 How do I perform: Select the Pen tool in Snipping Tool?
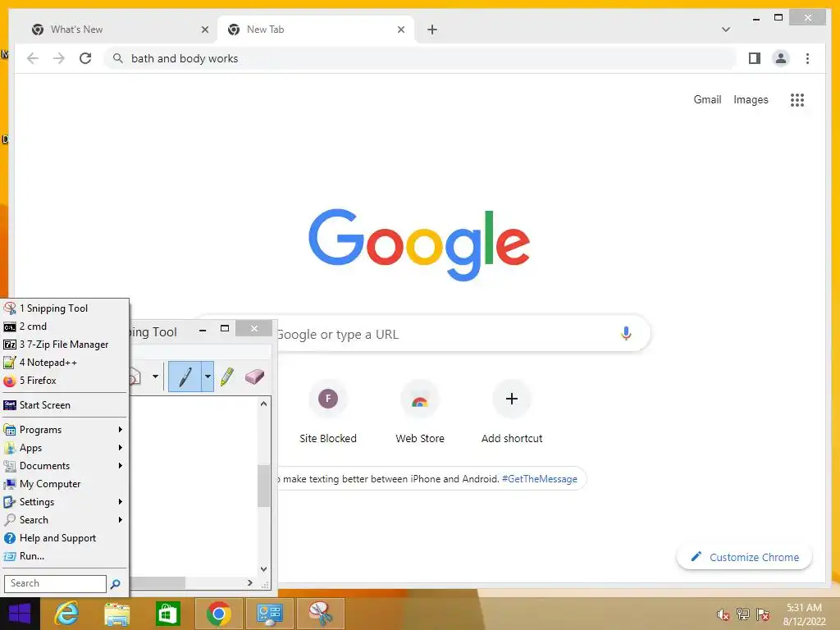(185, 377)
